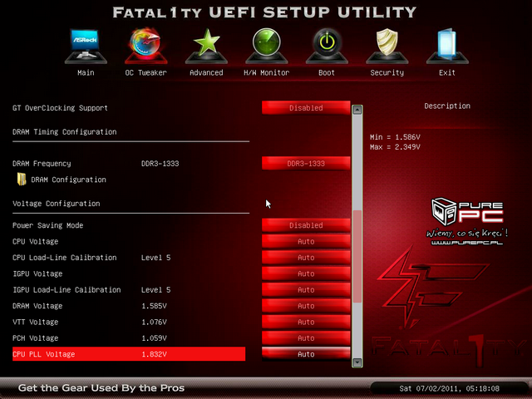Select the CPU Load-Line Calibration label
Screen dimensions: 532x399
point(65,258)
